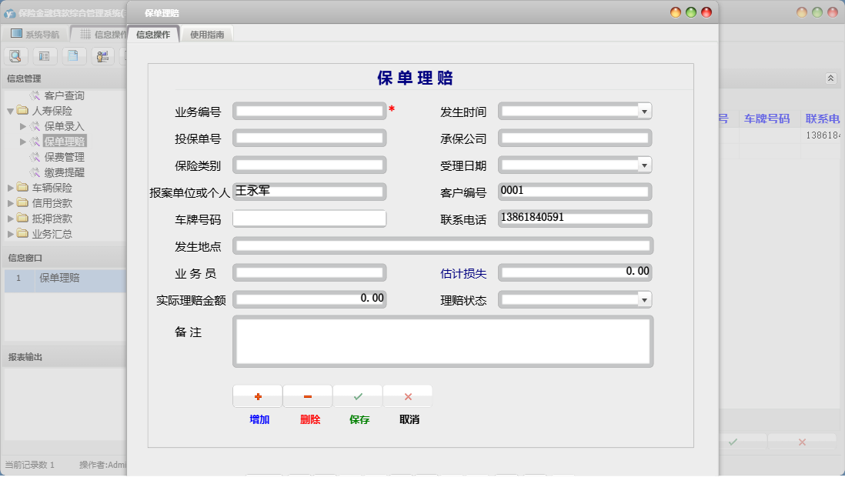Screen dimensions: 845x504
Task: Click the contact list toolbar icon
Action: (44, 55)
